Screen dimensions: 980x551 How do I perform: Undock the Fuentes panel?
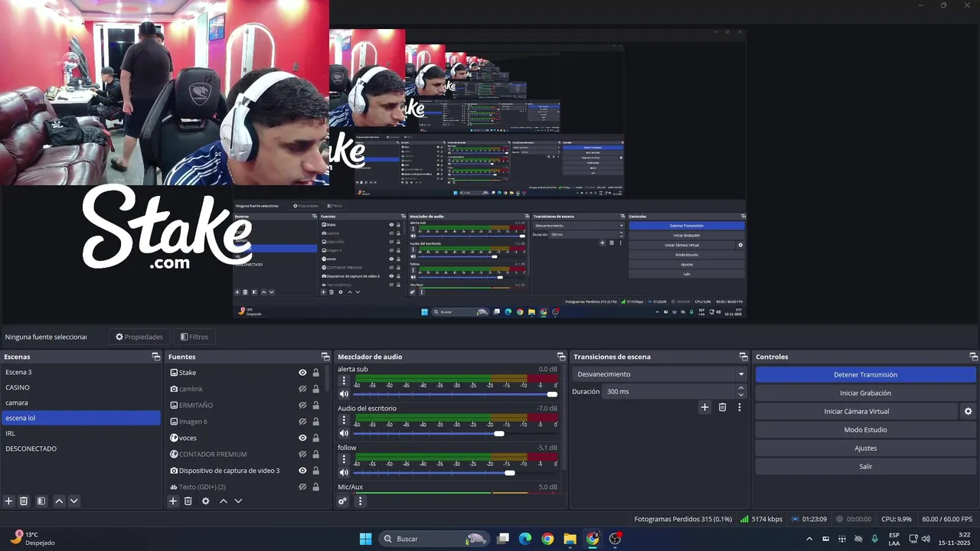325,357
